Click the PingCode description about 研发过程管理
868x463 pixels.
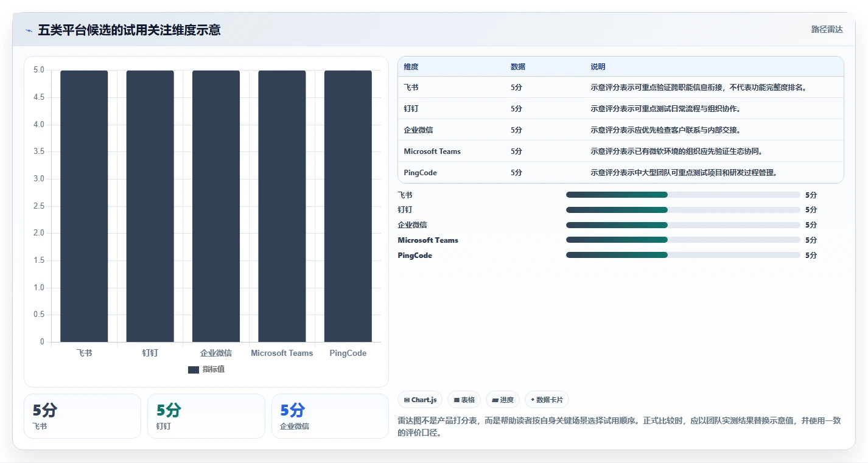tap(684, 173)
